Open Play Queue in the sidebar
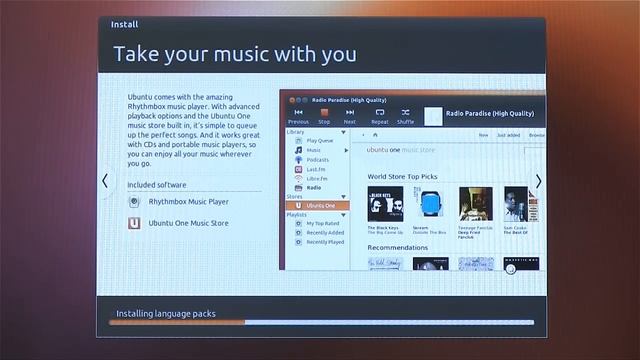 point(320,141)
